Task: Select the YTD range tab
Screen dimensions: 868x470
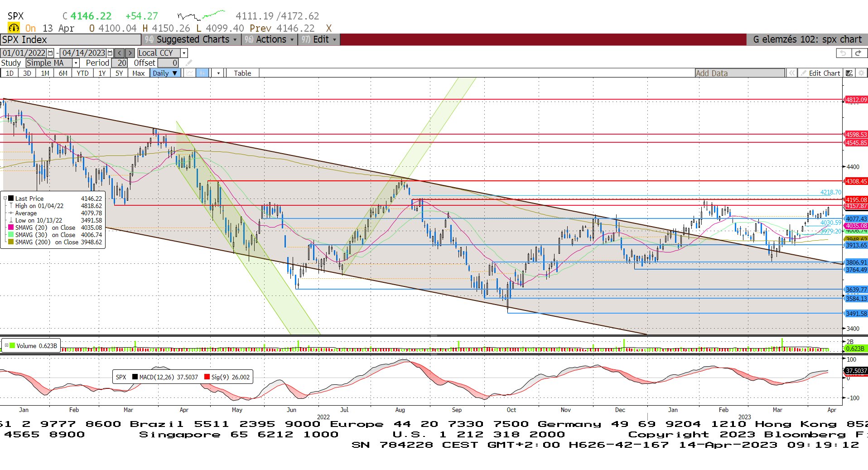Action: [82, 73]
